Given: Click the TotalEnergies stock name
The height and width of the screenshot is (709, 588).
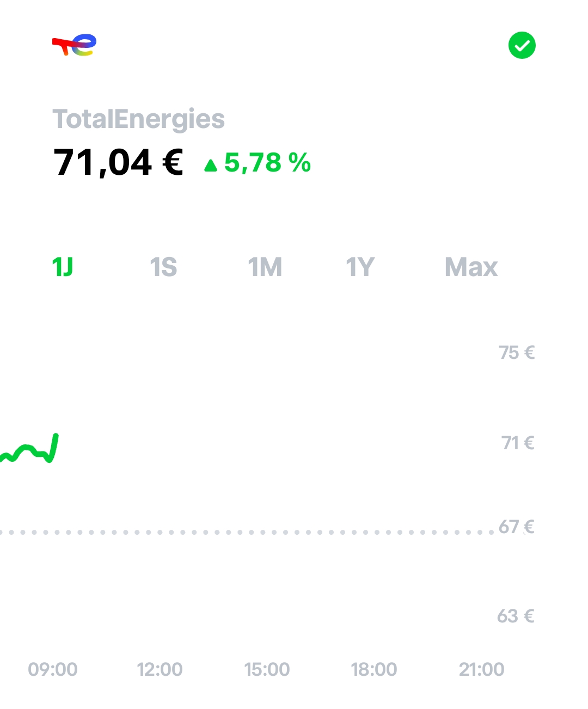Looking at the screenshot, I should (138, 119).
